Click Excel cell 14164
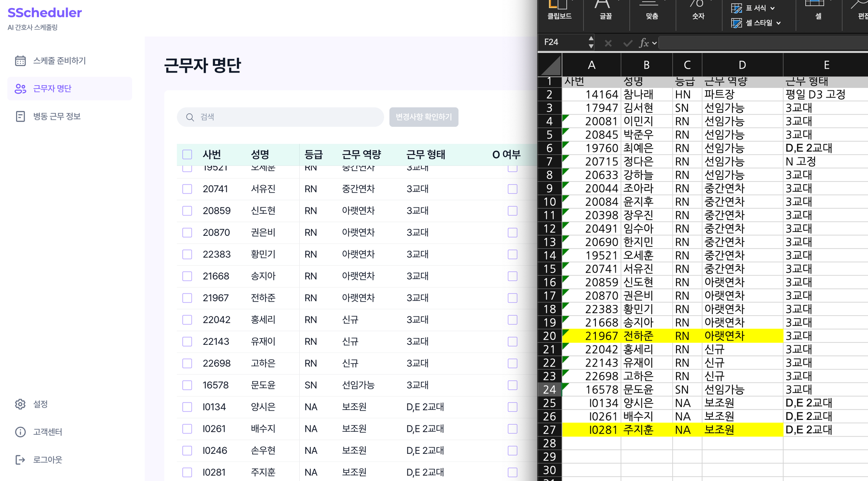This screenshot has height=481, width=868. pos(592,94)
